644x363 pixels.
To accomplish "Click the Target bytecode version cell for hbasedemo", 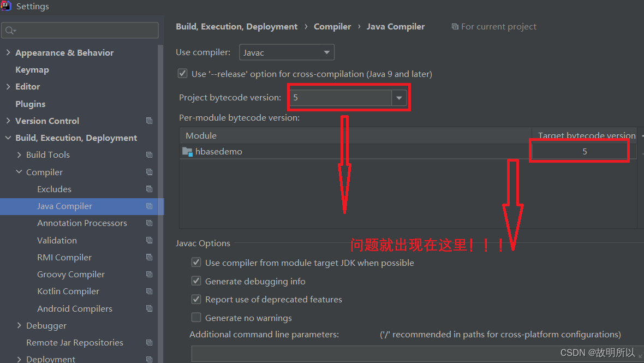I will (584, 152).
